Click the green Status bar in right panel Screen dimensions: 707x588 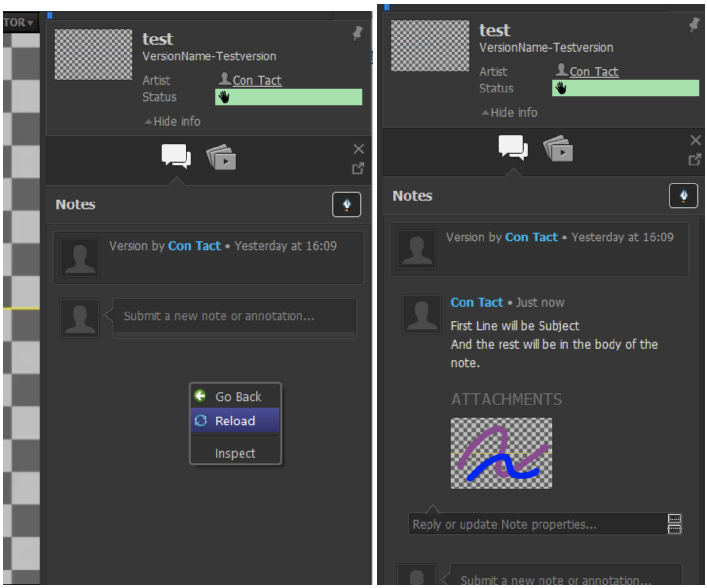625,88
